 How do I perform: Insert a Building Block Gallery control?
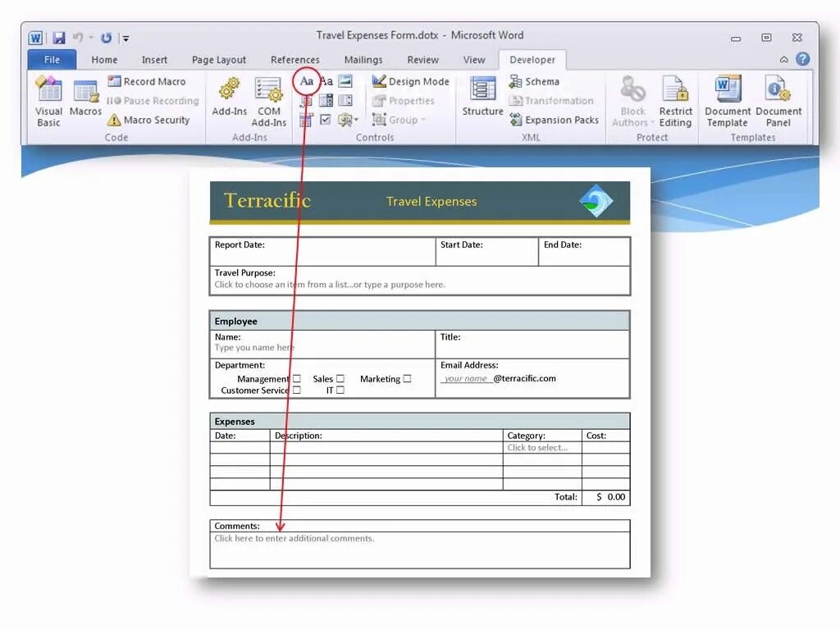[x=307, y=101]
